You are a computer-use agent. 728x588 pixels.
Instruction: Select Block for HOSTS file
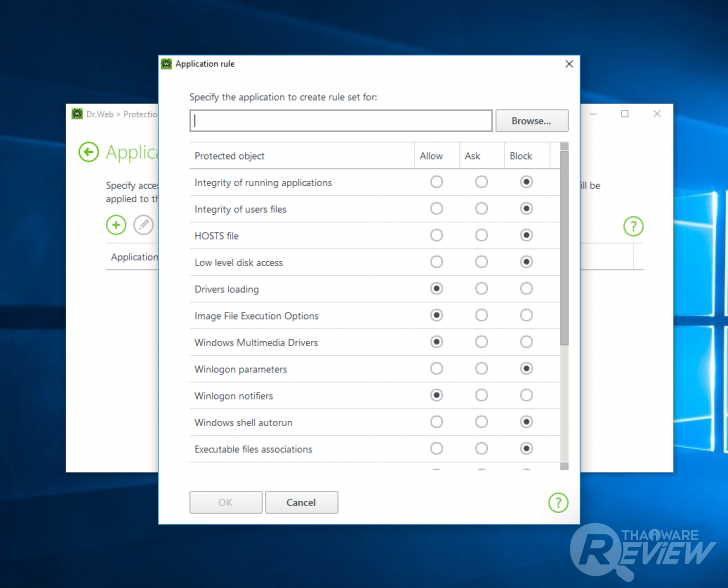[x=526, y=235]
